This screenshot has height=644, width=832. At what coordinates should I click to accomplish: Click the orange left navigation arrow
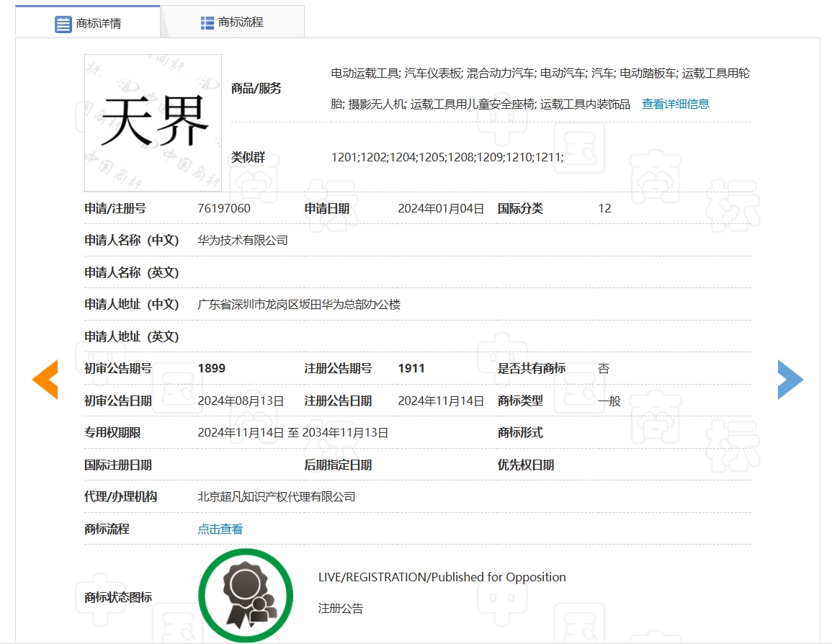(x=45, y=379)
